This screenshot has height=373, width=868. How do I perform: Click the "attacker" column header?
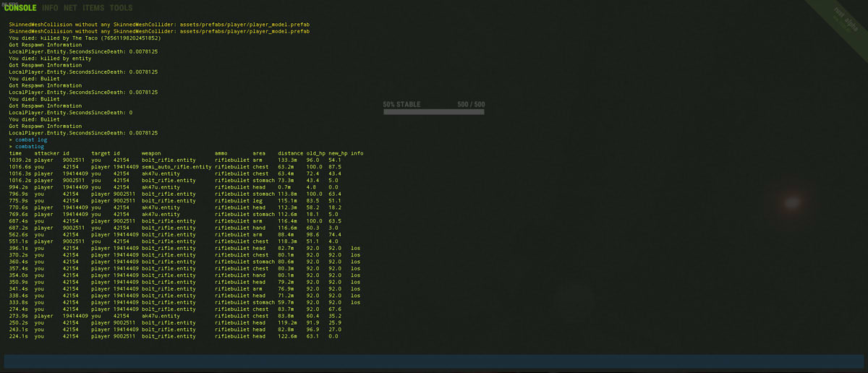[x=46, y=153]
